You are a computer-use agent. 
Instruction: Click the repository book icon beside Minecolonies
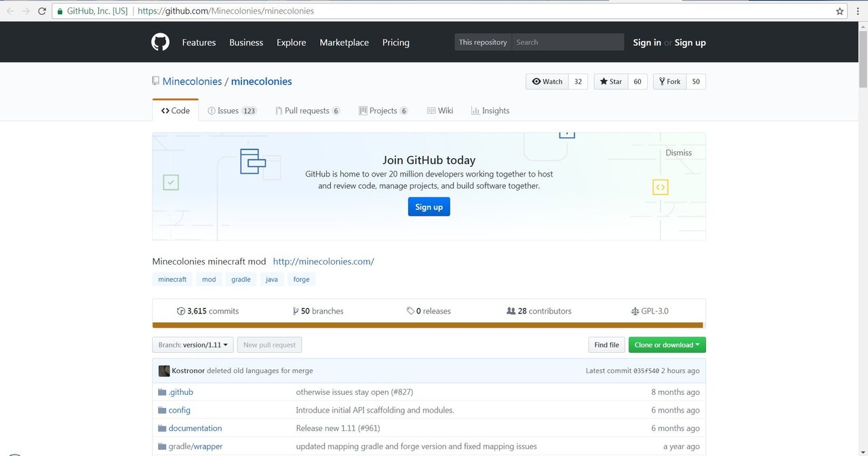click(156, 81)
